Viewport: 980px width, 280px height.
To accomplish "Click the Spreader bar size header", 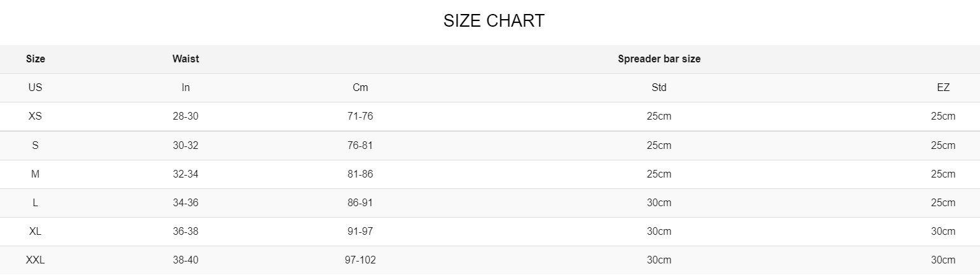I will (659, 59).
